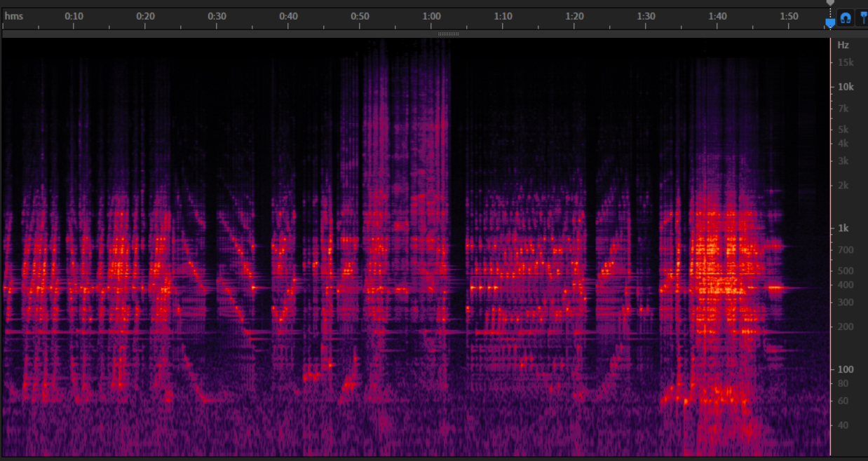The image size is (868, 461).
Task: Click the 40 mark on the frequency scale
Action: (x=842, y=425)
